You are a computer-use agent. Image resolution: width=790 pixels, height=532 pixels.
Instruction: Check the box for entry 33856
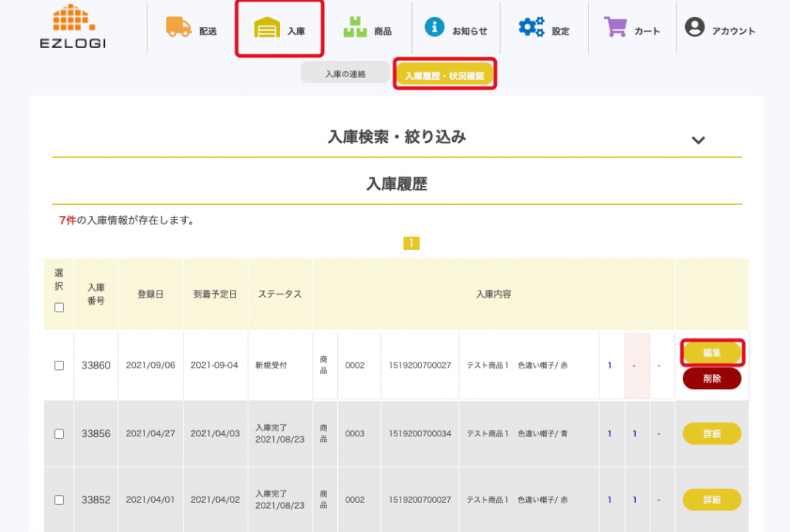(59, 434)
